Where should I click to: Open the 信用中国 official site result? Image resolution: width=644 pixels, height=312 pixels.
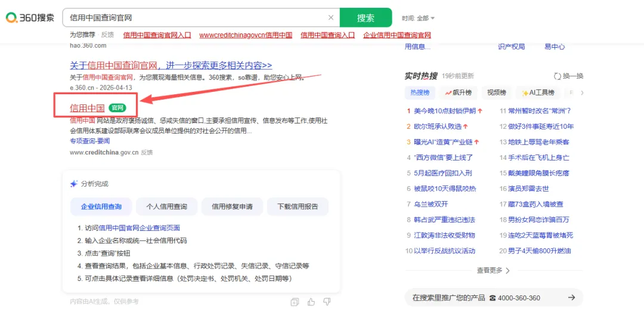pyautogui.click(x=87, y=108)
